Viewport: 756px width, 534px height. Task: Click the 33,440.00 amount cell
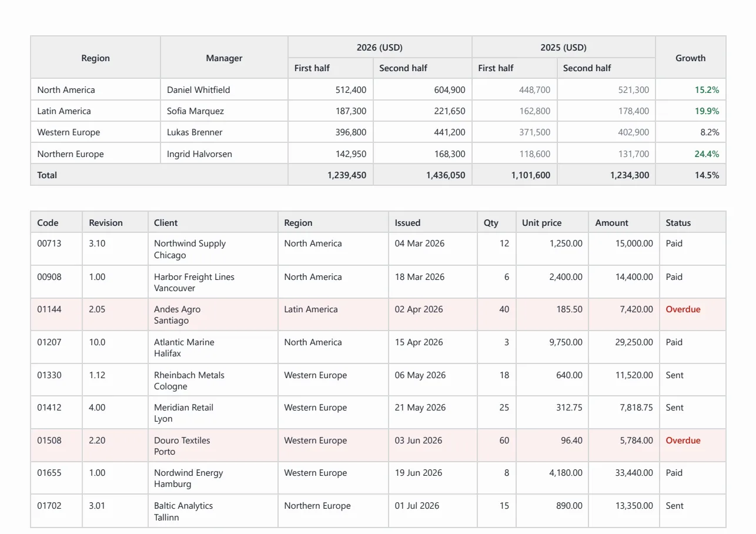click(624, 478)
